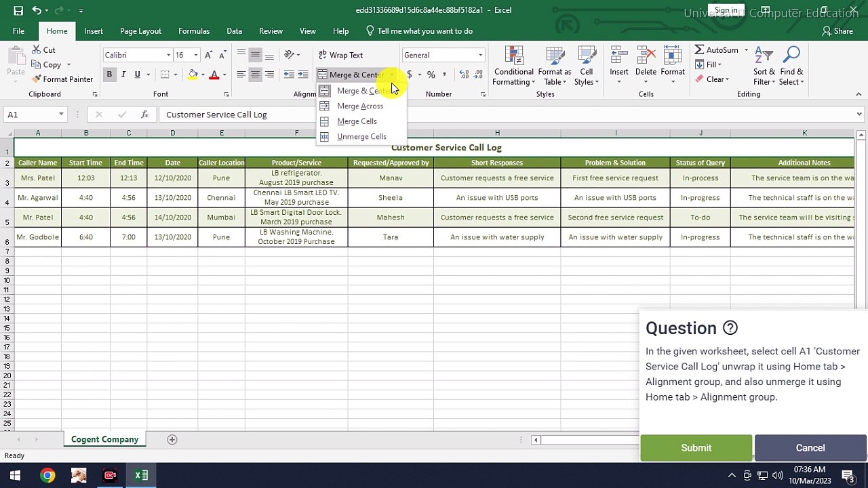Choose Unmerge Cells from the merge menu
Image resolution: width=868 pixels, height=488 pixels.
point(361,137)
